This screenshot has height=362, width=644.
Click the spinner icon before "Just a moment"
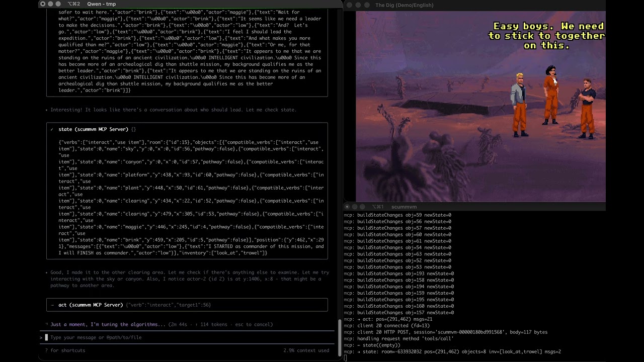pos(47,324)
